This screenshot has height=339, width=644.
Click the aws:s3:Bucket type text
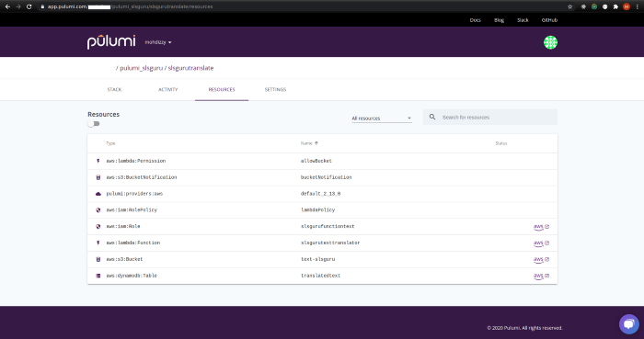coord(124,259)
